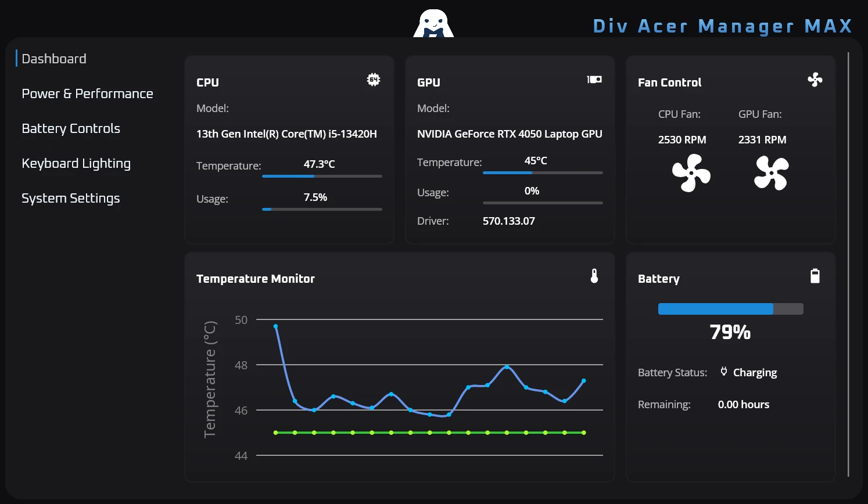This screenshot has height=504, width=868.
Task: Click the Temperature Monitor heading
Action: [x=256, y=279]
